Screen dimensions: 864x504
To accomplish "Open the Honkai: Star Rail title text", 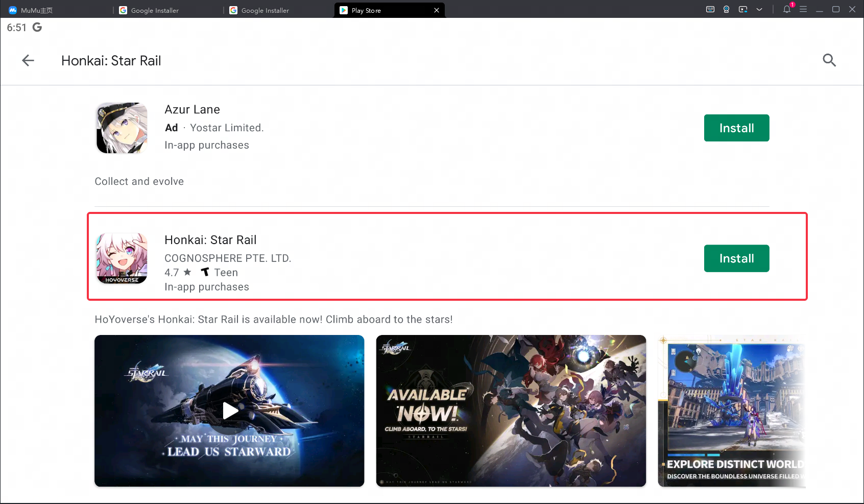I will tap(210, 240).
